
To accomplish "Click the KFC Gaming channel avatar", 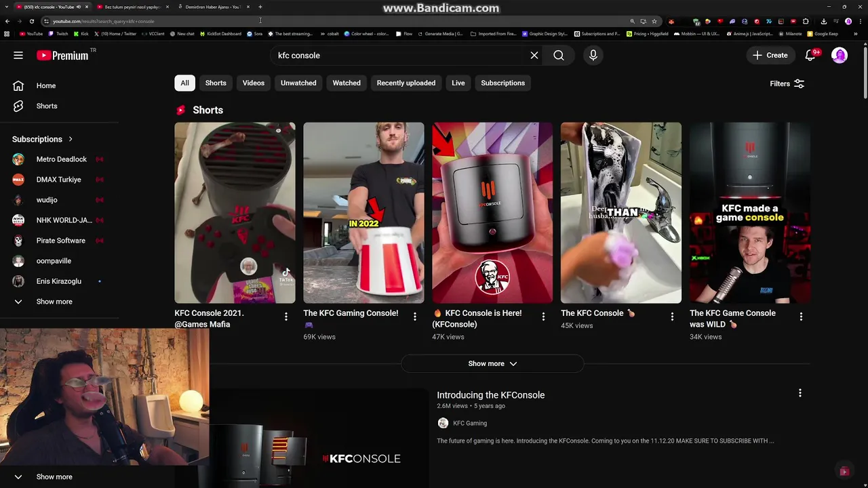I will [x=443, y=423].
